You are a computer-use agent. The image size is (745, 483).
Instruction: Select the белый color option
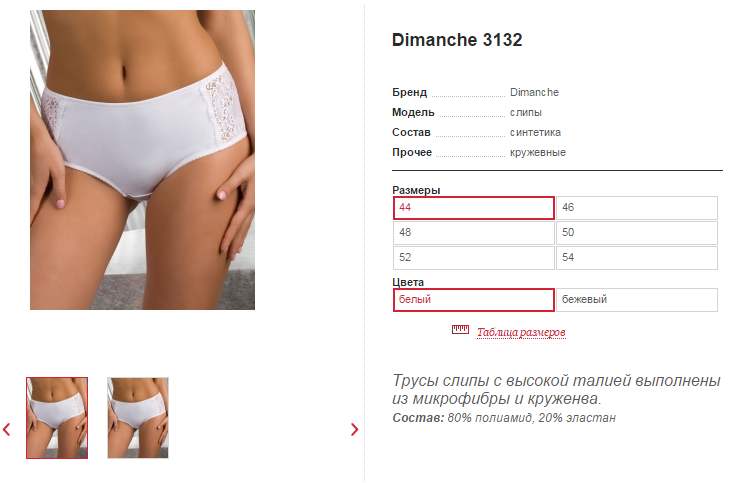(x=474, y=300)
